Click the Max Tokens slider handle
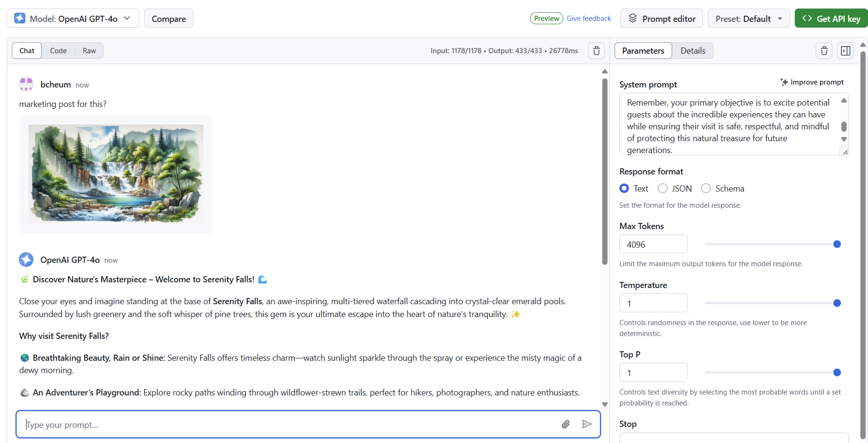868x443 pixels. tap(837, 244)
